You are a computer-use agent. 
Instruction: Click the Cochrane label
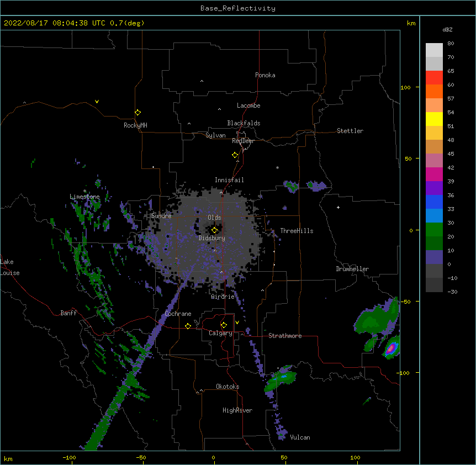coord(178,314)
